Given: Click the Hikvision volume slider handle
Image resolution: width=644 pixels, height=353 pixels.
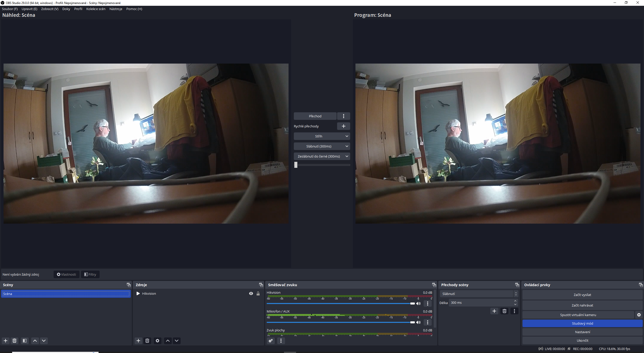Looking at the screenshot, I should [412, 304].
